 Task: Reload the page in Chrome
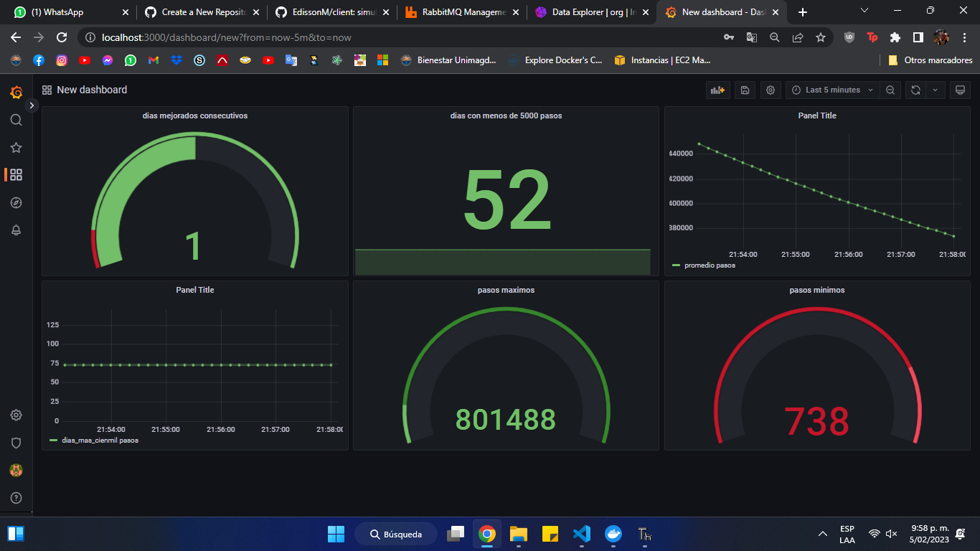62,37
